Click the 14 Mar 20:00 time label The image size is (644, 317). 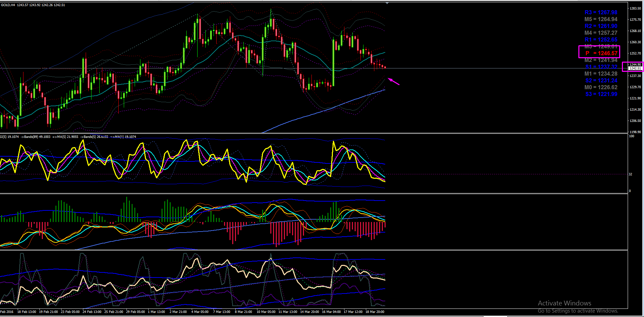(x=309, y=312)
